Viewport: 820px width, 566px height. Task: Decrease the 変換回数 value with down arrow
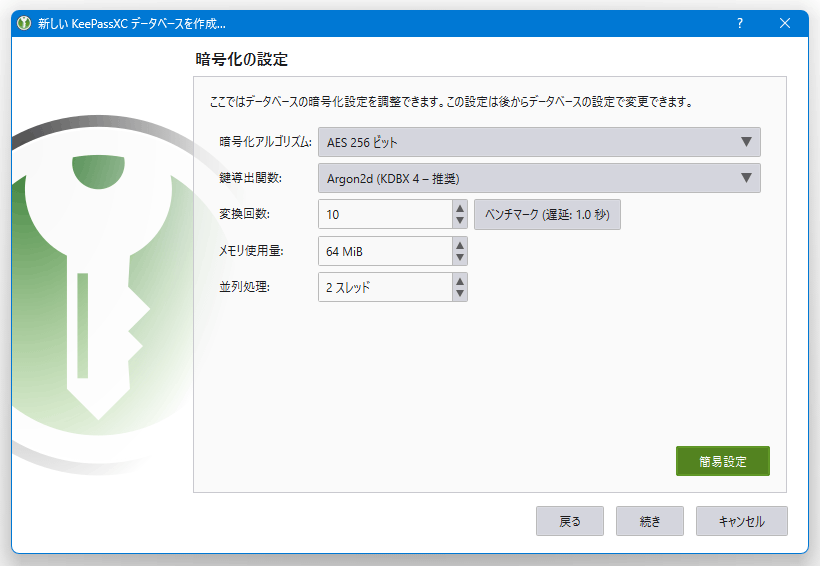tap(460, 220)
